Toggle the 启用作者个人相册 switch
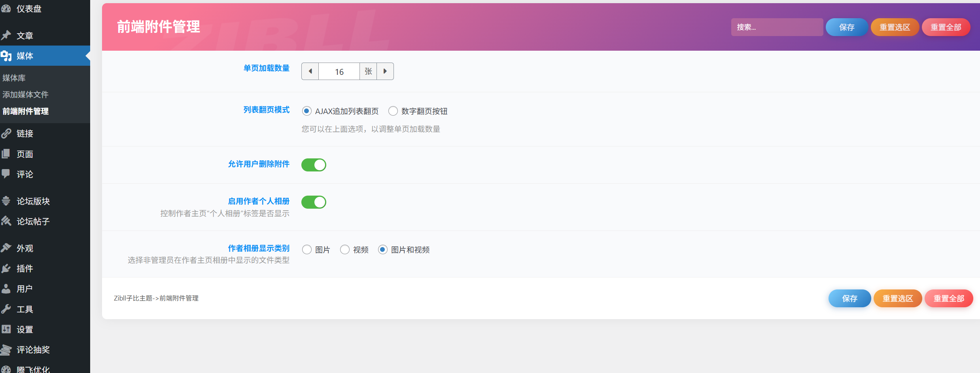 (x=314, y=202)
